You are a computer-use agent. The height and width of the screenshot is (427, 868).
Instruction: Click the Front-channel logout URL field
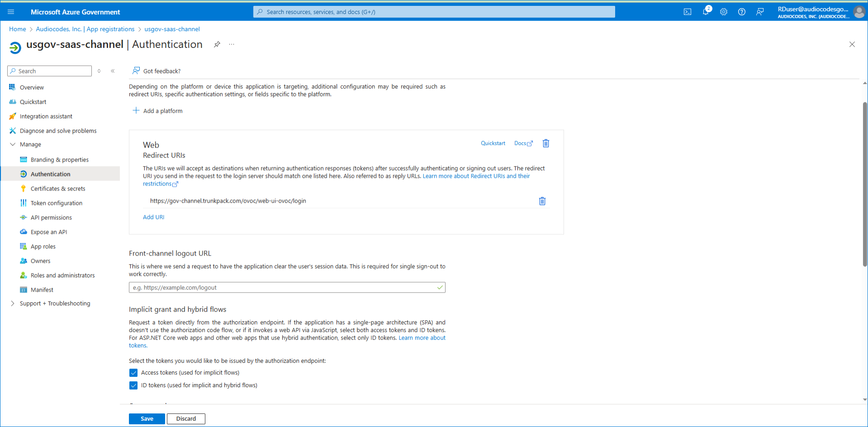(x=283, y=288)
